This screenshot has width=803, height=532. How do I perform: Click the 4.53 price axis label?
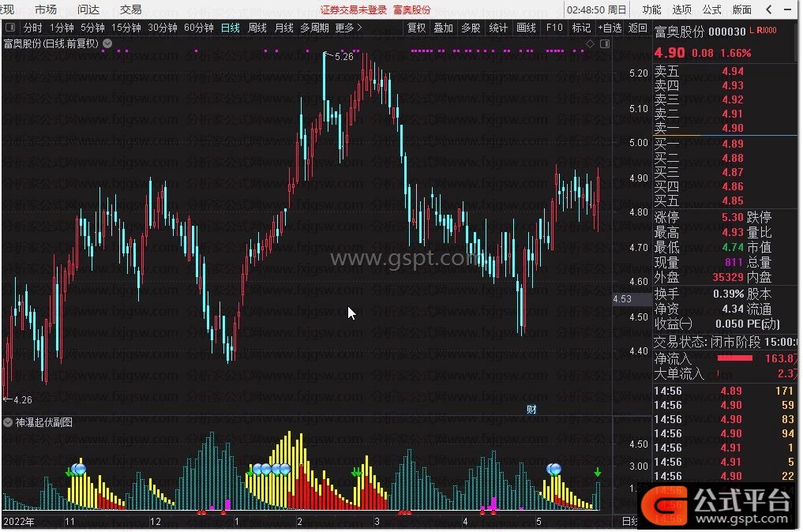click(x=622, y=298)
